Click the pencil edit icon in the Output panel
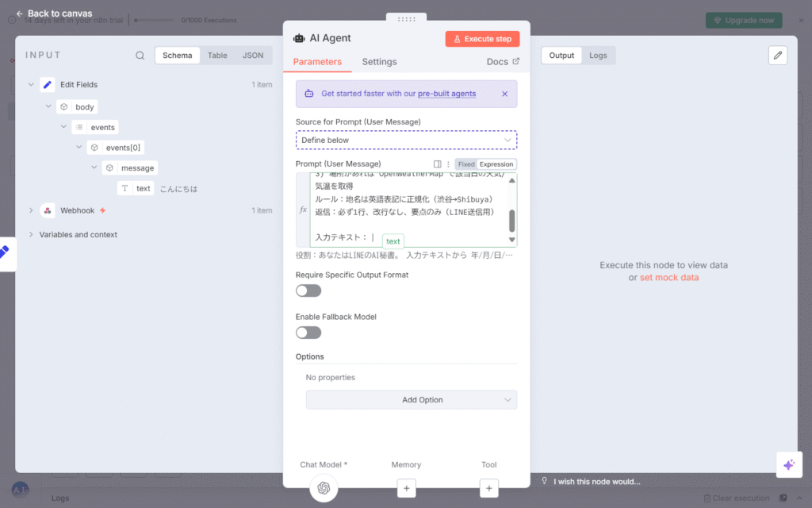This screenshot has width=812, height=508. click(x=778, y=55)
